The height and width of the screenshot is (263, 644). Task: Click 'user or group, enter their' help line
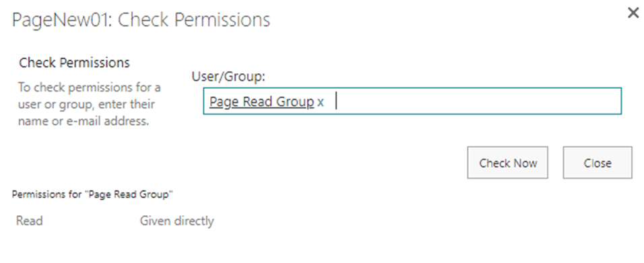point(86,104)
